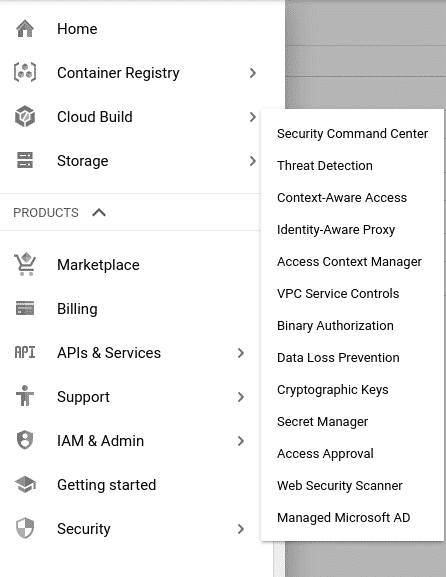Click the Security label in navigation
This screenshot has width=446, height=577.
click(x=84, y=529)
